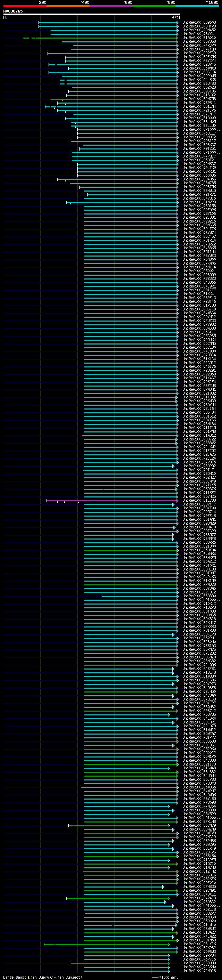The width and height of the screenshot is (222, 980).
Task: Open hit UniRef100_A7NQC8
Action: point(199,585)
